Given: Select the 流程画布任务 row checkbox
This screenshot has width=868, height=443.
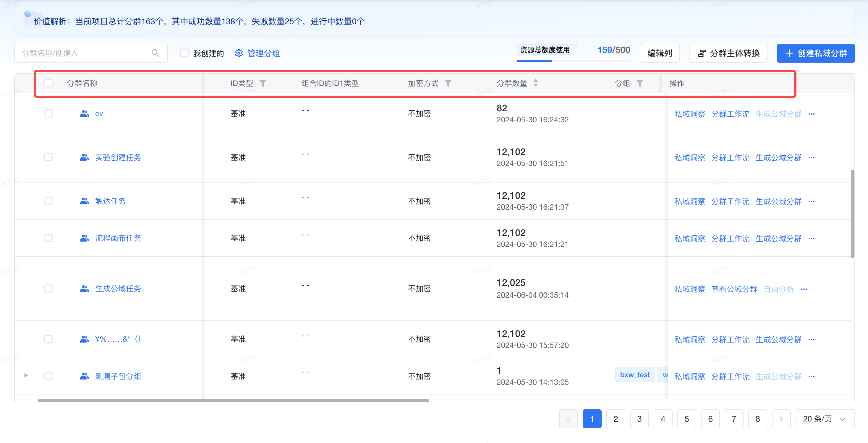Looking at the screenshot, I should (48, 238).
